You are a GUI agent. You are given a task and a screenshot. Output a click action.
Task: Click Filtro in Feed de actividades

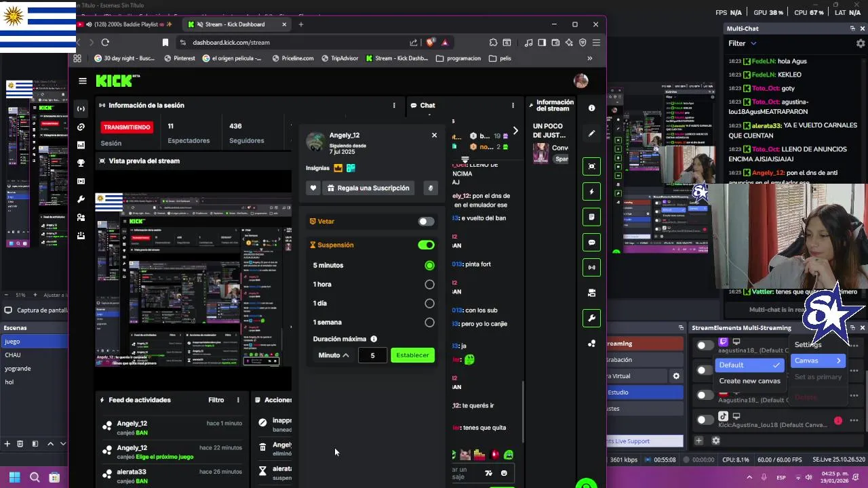point(216,400)
